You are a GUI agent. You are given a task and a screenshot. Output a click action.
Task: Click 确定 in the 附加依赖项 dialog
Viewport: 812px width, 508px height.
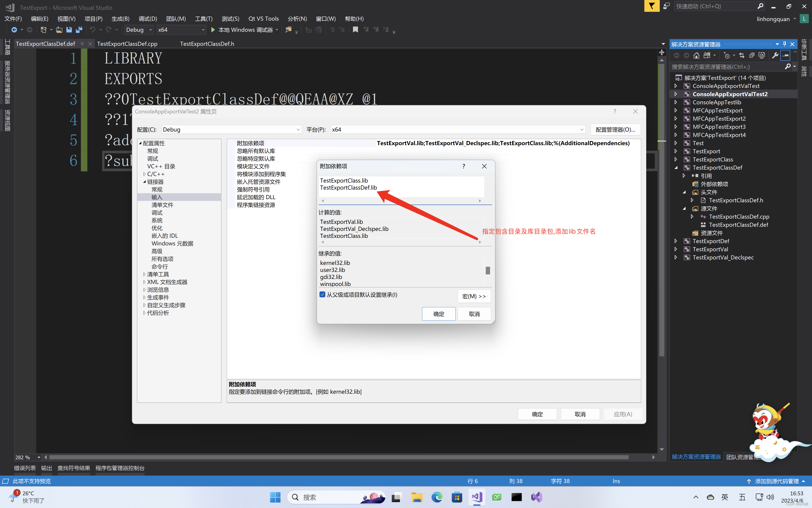[439, 314]
